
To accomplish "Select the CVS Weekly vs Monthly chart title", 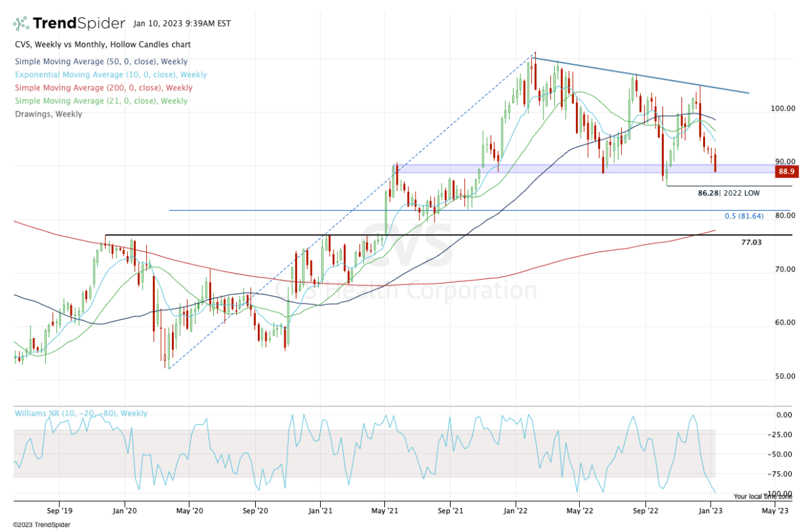I will coord(102,44).
